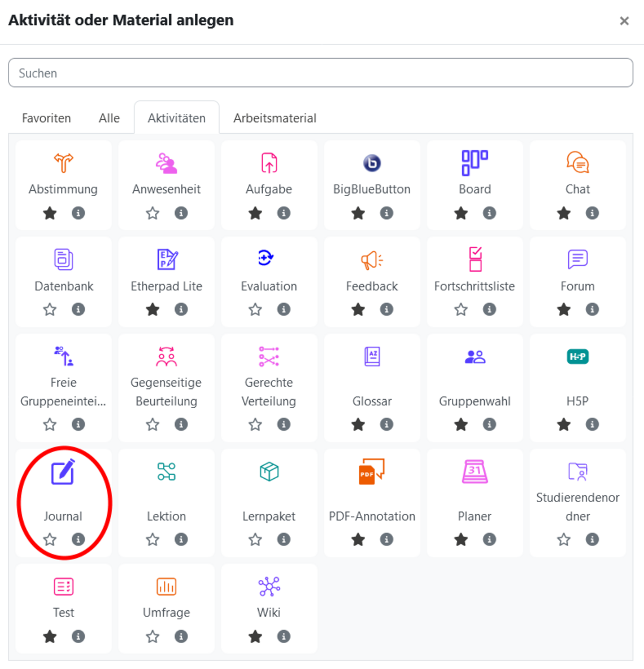Toggle favorite star for Umfrage
The image size is (644, 669).
click(x=153, y=637)
